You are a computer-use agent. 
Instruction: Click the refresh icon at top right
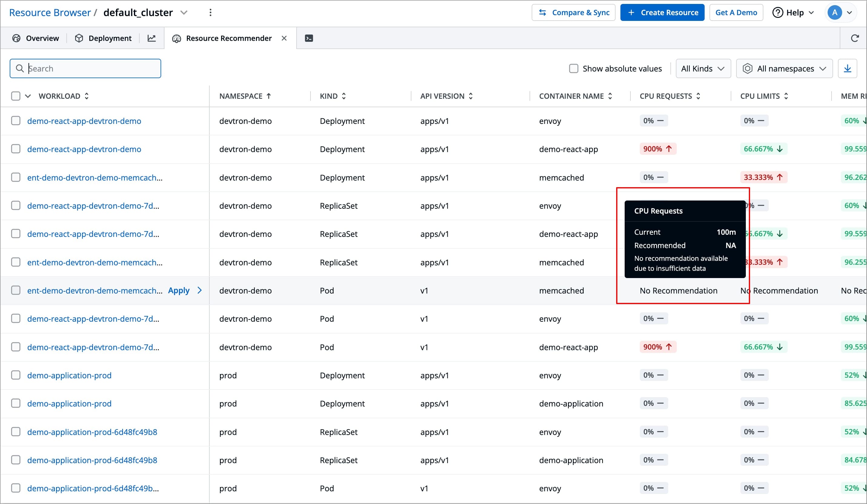coord(855,38)
